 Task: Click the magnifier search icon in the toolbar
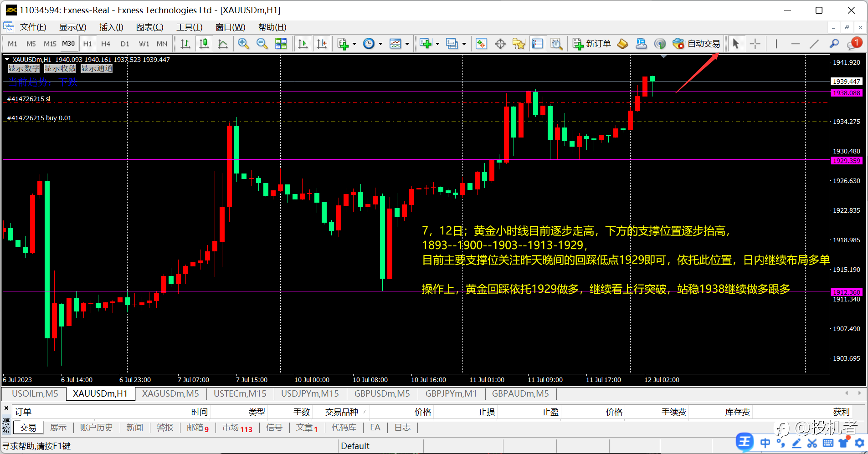coord(834,44)
